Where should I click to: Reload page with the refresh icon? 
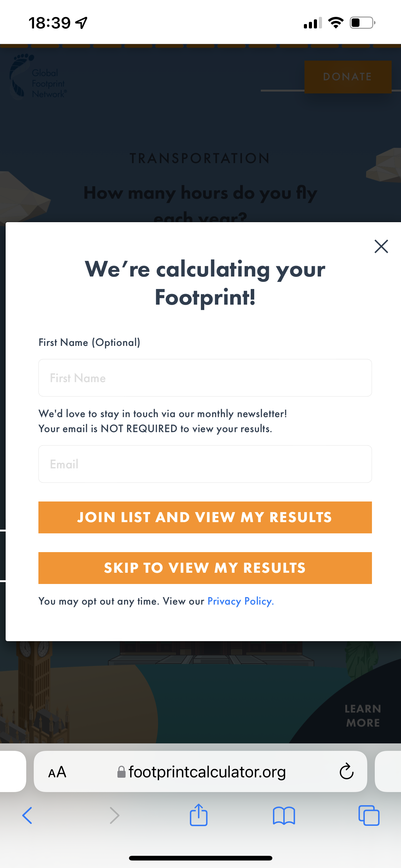point(346,771)
